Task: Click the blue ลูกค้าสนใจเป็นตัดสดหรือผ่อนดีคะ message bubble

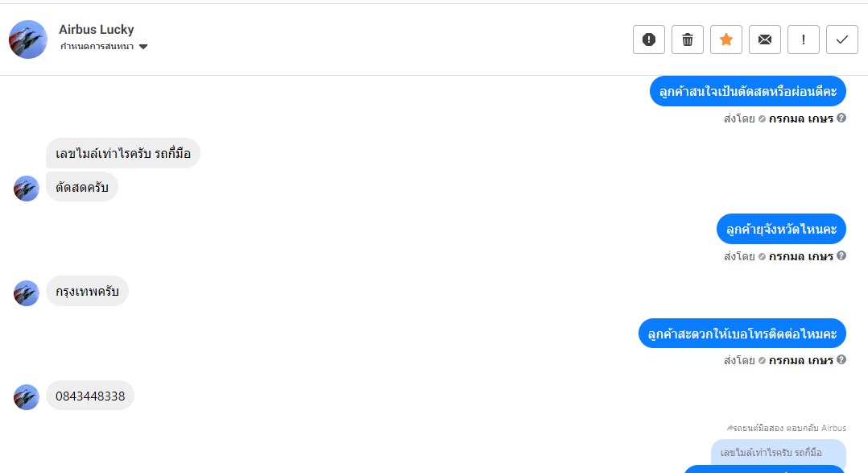Action: pyautogui.click(x=748, y=91)
